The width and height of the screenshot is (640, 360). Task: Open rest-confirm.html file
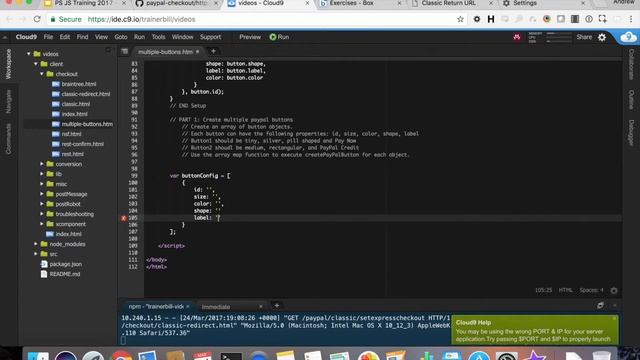[x=82, y=144]
